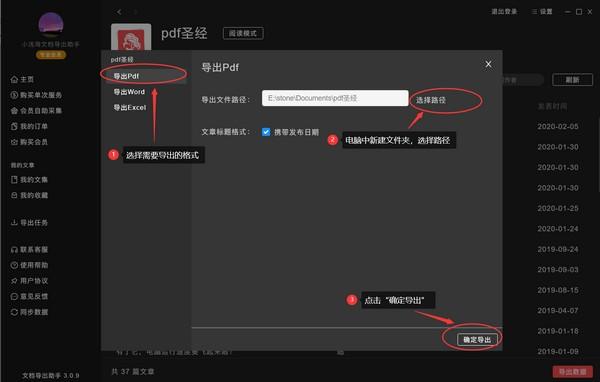Click the gold member badge under avatar
This screenshot has height=382, width=600.
(x=51, y=55)
